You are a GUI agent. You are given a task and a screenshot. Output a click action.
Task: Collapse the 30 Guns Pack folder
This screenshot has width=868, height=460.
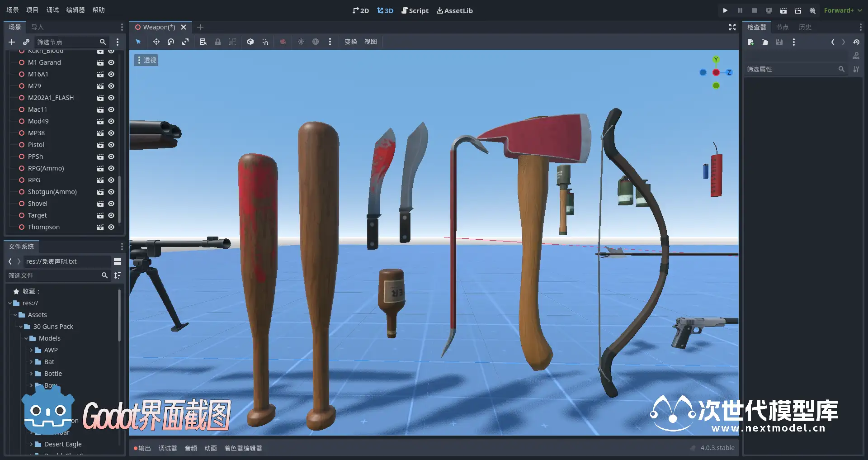20,327
